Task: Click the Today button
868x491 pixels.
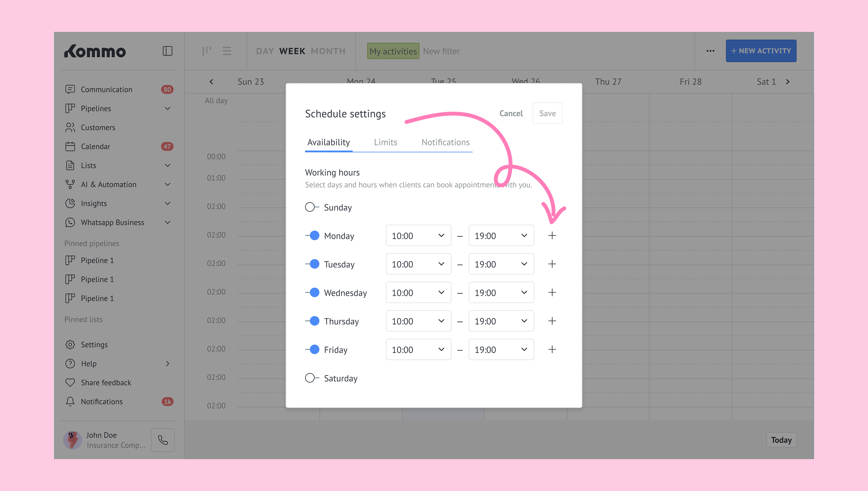Action: point(781,440)
